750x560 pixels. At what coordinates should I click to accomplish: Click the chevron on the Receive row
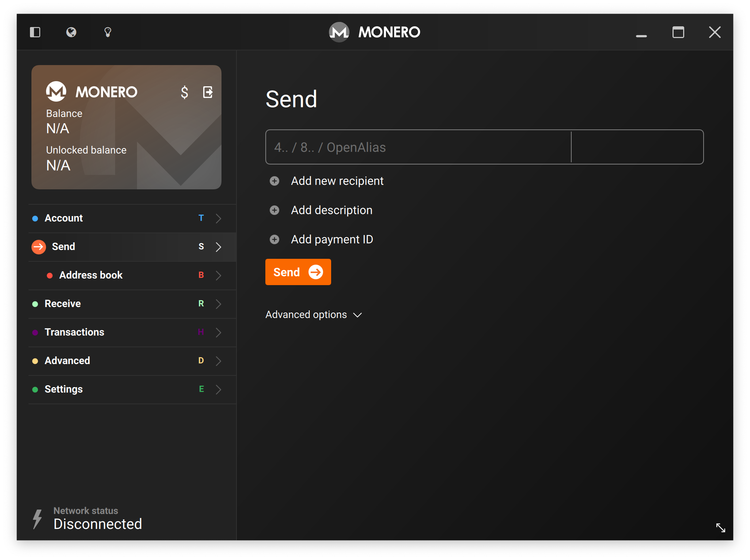tap(219, 304)
